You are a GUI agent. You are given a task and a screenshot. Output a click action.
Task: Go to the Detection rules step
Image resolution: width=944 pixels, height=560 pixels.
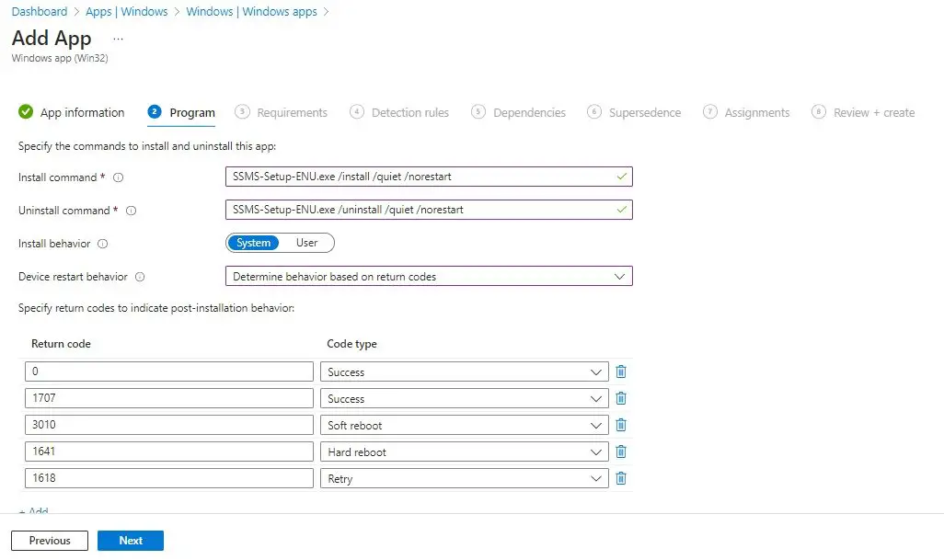[409, 111]
